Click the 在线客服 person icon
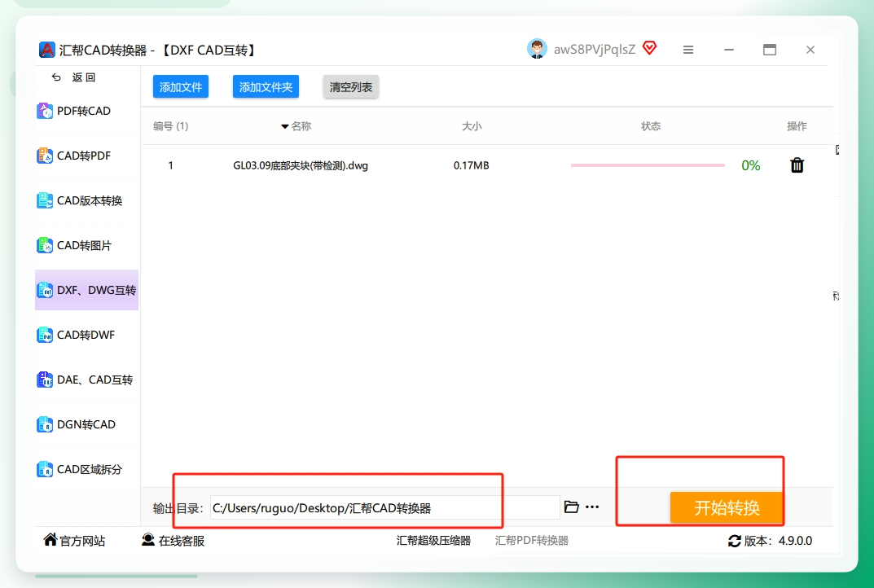This screenshot has height=588, width=874. point(148,539)
